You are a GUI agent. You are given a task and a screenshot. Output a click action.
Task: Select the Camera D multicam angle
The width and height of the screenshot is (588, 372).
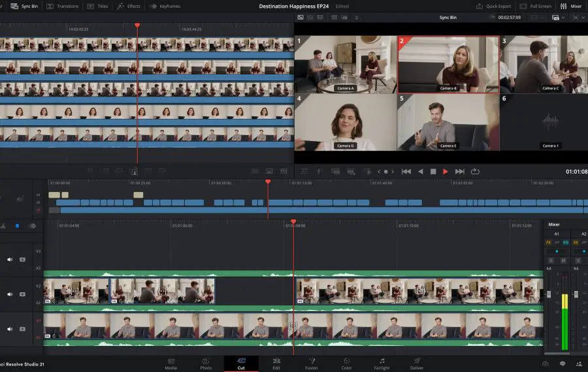(345, 122)
